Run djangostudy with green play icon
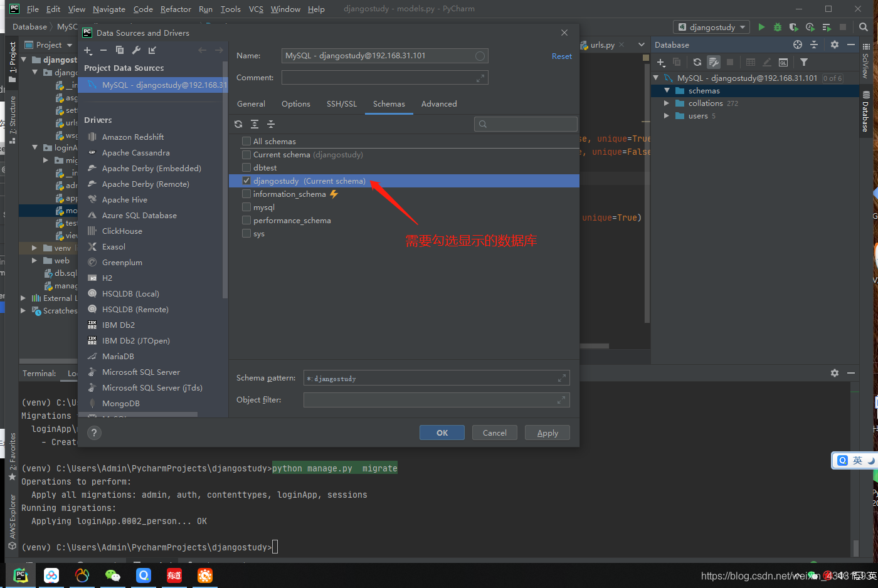Viewport: 878px width, 588px height. 761,27
